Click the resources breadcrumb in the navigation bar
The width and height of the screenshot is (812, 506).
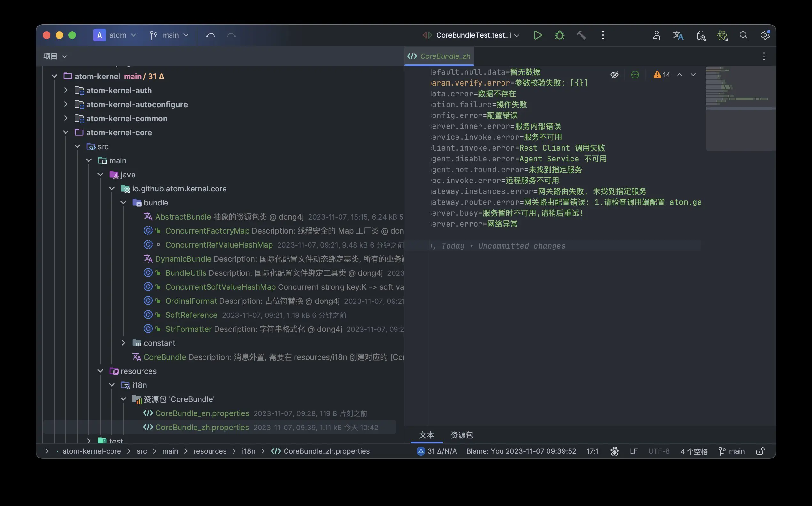(210, 451)
